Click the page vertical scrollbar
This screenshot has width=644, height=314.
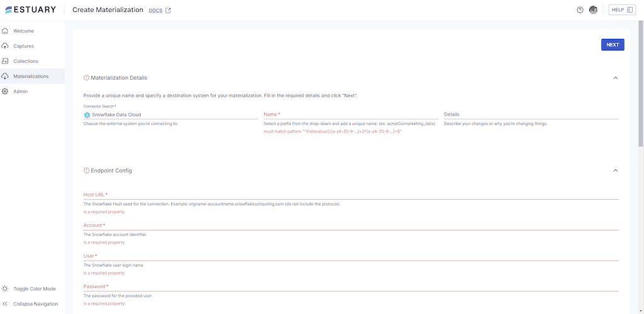pyautogui.click(x=641, y=84)
